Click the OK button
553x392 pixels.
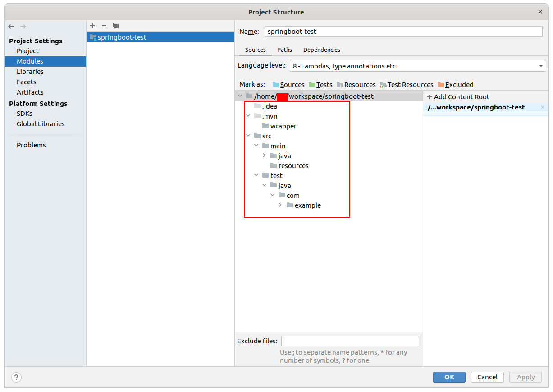click(449, 377)
